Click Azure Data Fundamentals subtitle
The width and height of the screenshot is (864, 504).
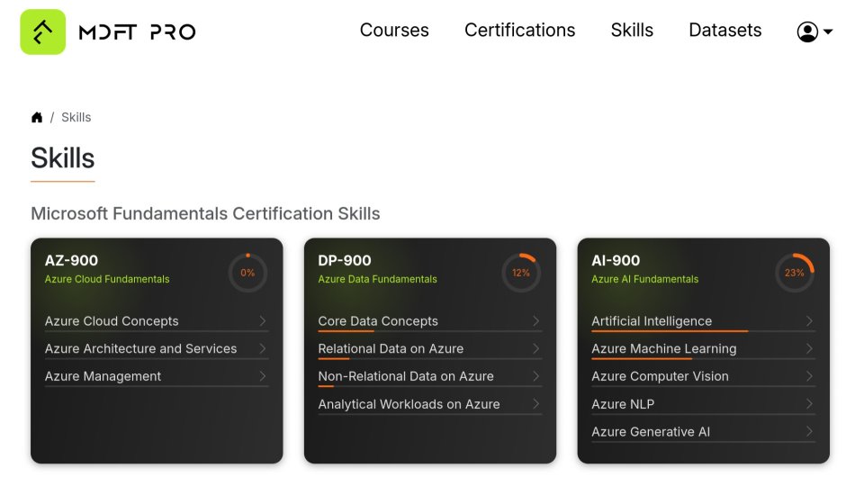pyautogui.click(x=377, y=279)
